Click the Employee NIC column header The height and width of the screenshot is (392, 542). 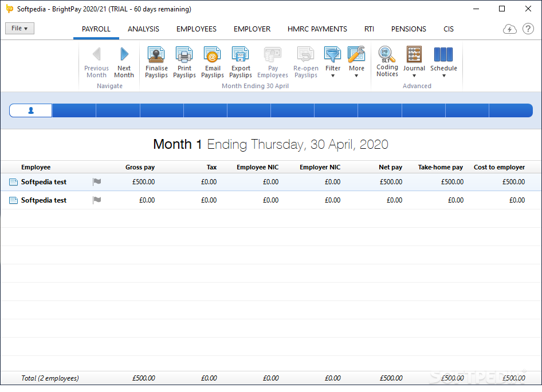tap(257, 167)
